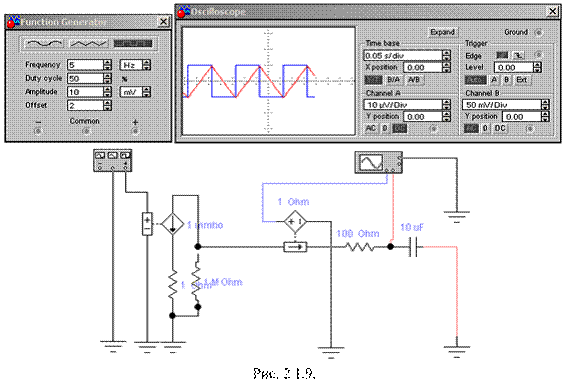The image size is (566, 387).
Task: Click the Trigger Level 0.00 field
Action: pos(514,68)
